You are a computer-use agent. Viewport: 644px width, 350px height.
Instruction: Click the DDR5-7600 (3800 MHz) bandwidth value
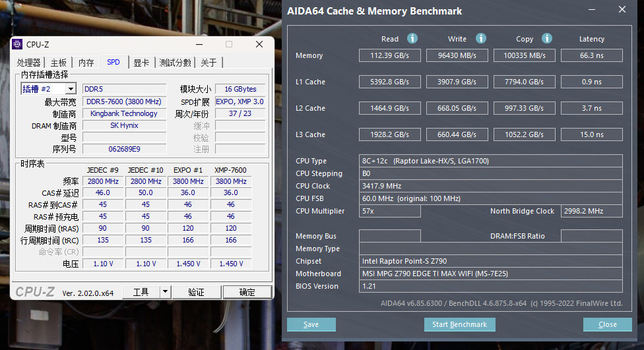point(124,102)
